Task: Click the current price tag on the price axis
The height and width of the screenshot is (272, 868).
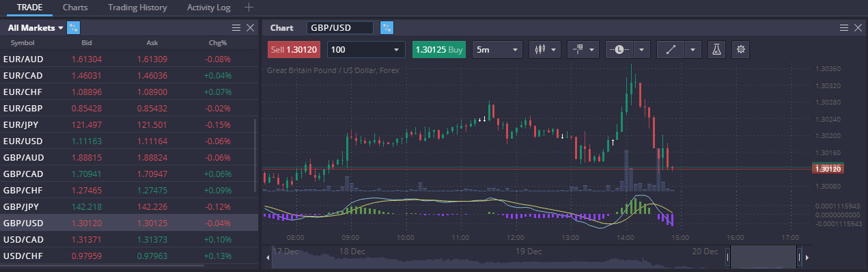Action: [828, 168]
